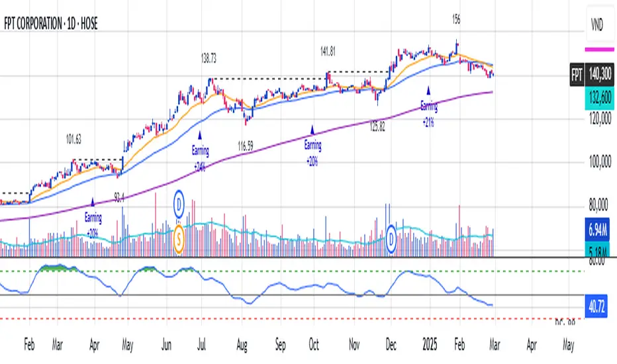The image size is (617, 364).
Task: Click the Sep label on time axis
Action: 280,345
